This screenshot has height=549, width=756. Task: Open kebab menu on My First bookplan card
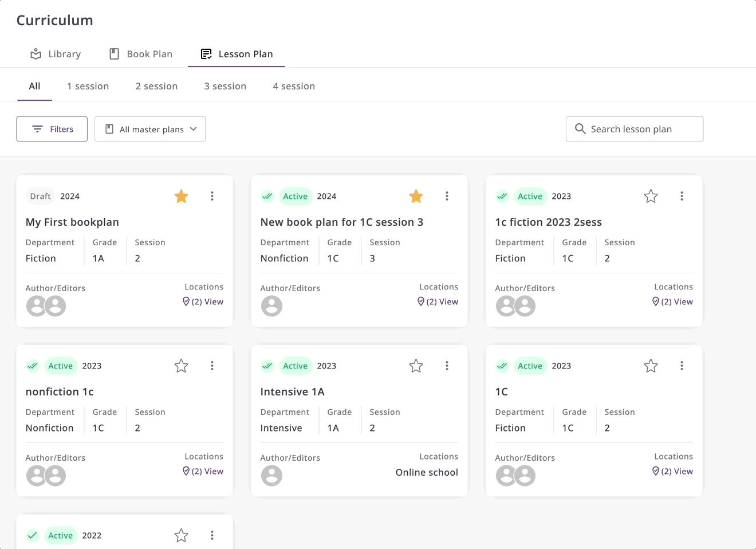click(x=212, y=196)
